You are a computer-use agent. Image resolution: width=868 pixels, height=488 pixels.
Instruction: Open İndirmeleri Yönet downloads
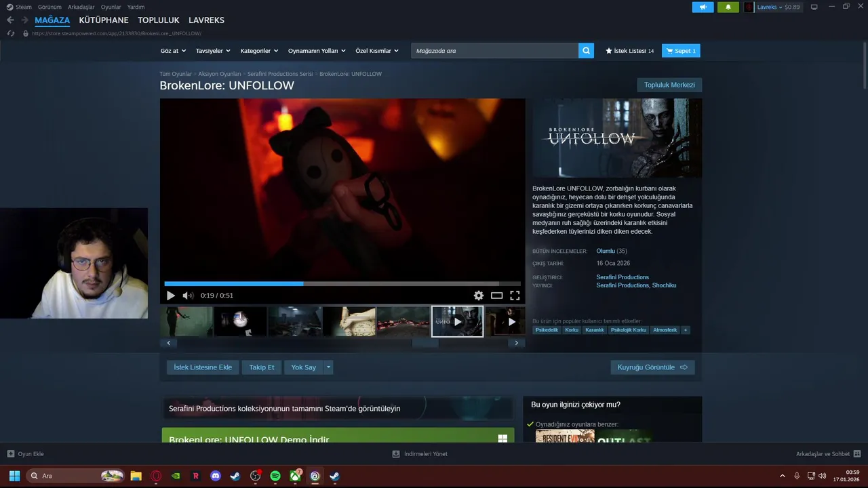pyautogui.click(x=420, y=454)
